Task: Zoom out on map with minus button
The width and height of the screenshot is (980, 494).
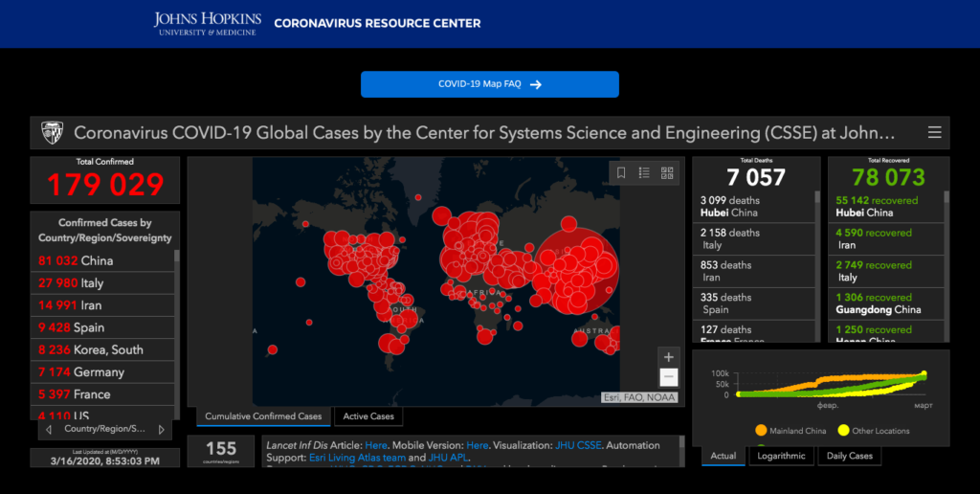Action: click(669, 377)
